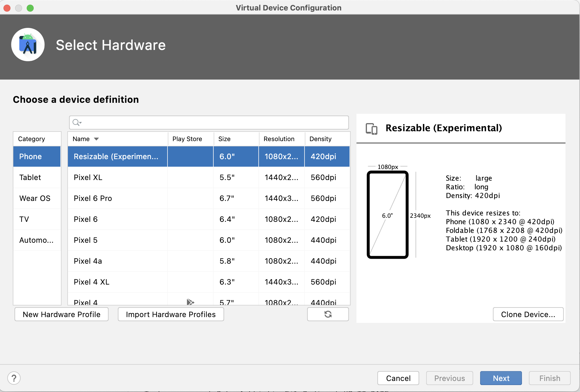Sort the list by the Density column

[320, 139]
